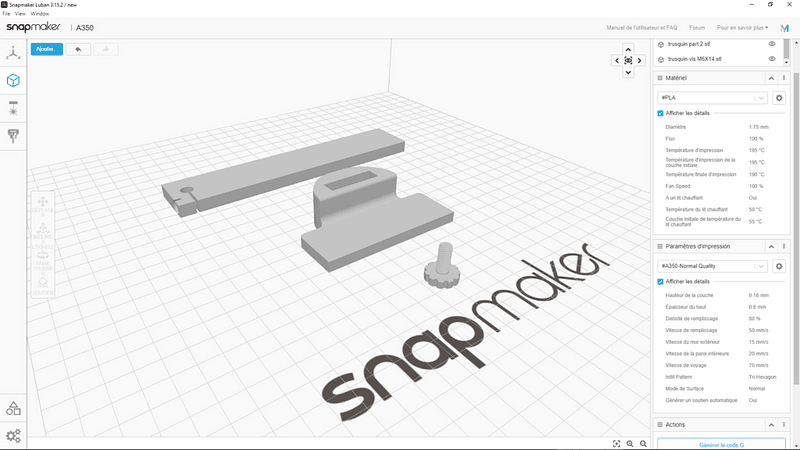Rotate camera view to the left

617,61
